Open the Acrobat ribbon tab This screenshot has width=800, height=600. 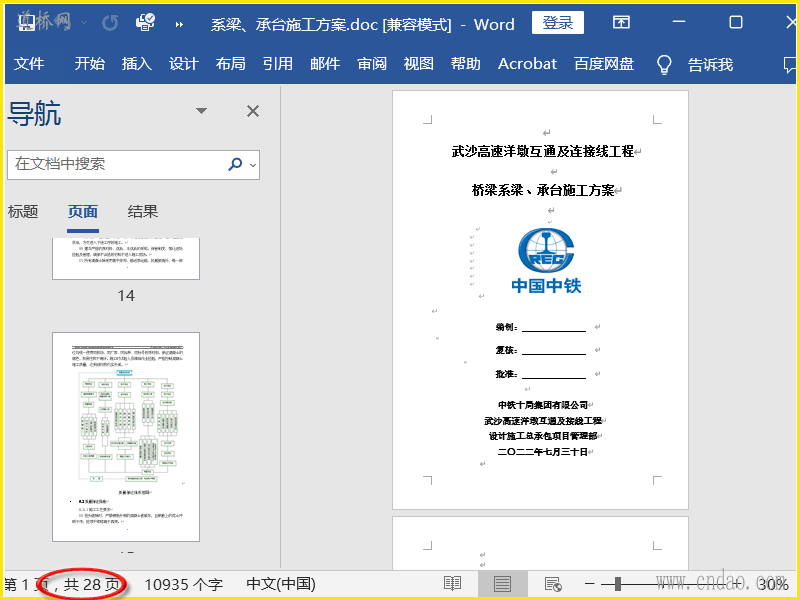click(x=528, y=64)
